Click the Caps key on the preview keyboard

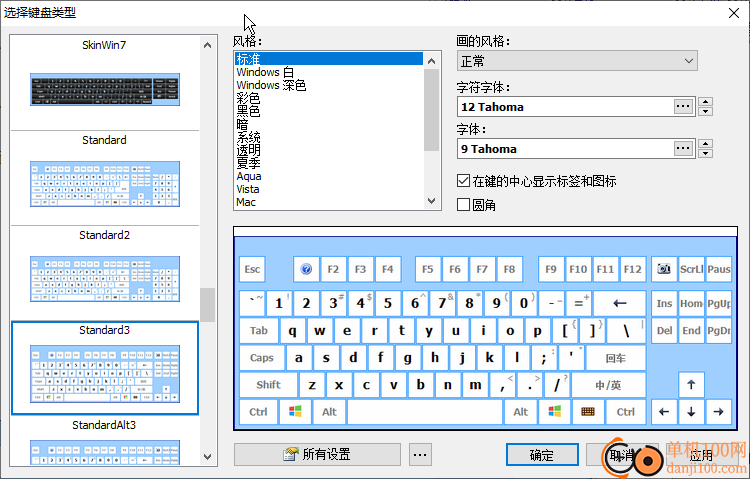[262, 357]
